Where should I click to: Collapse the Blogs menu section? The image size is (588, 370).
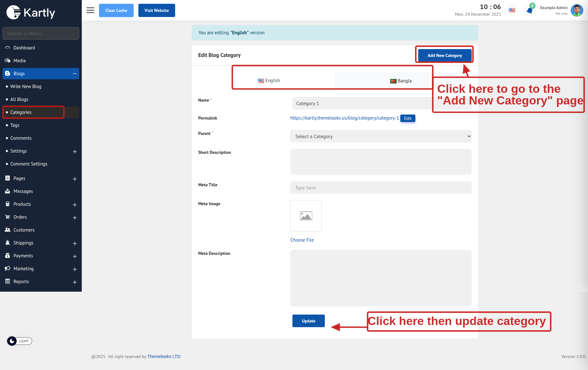75,74
